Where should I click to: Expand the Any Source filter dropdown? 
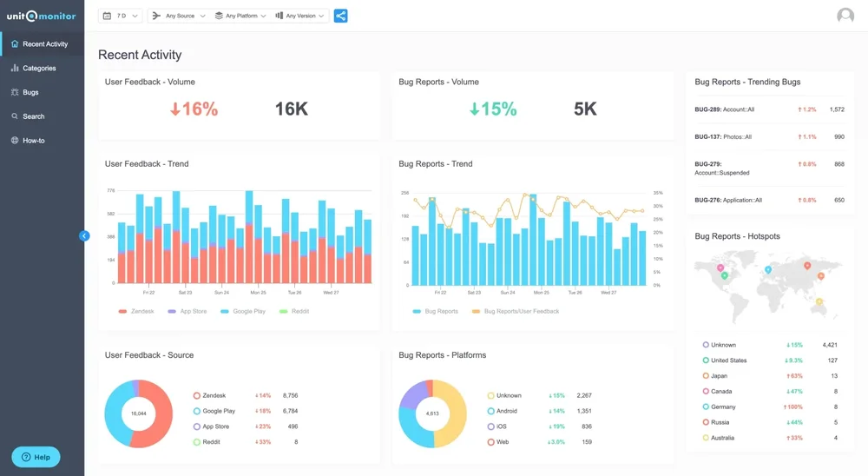pos(179,16)
